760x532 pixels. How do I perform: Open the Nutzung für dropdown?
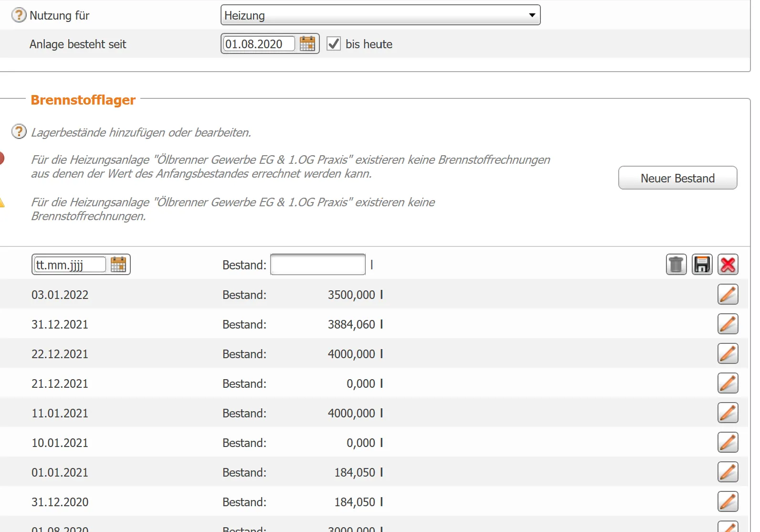380,15
